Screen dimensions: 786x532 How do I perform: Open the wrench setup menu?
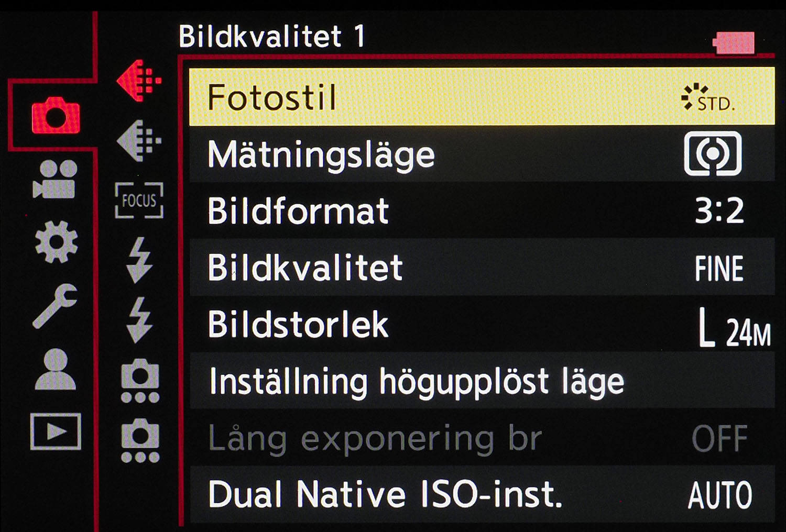coord(54,305)
